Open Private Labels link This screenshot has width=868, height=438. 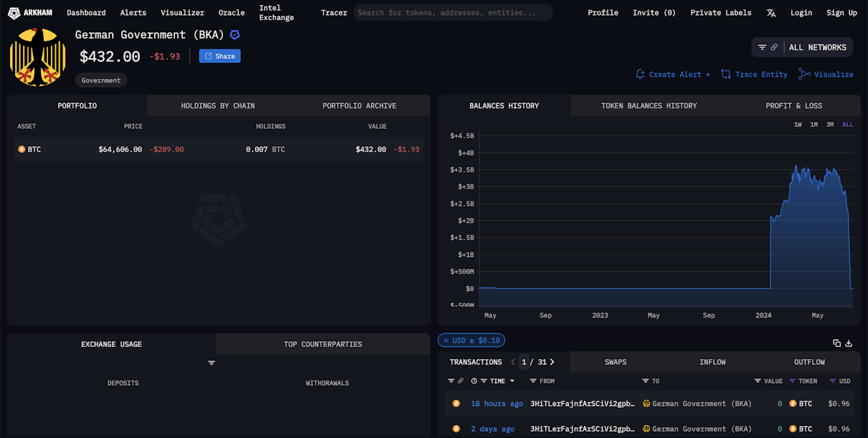(721, 13)
